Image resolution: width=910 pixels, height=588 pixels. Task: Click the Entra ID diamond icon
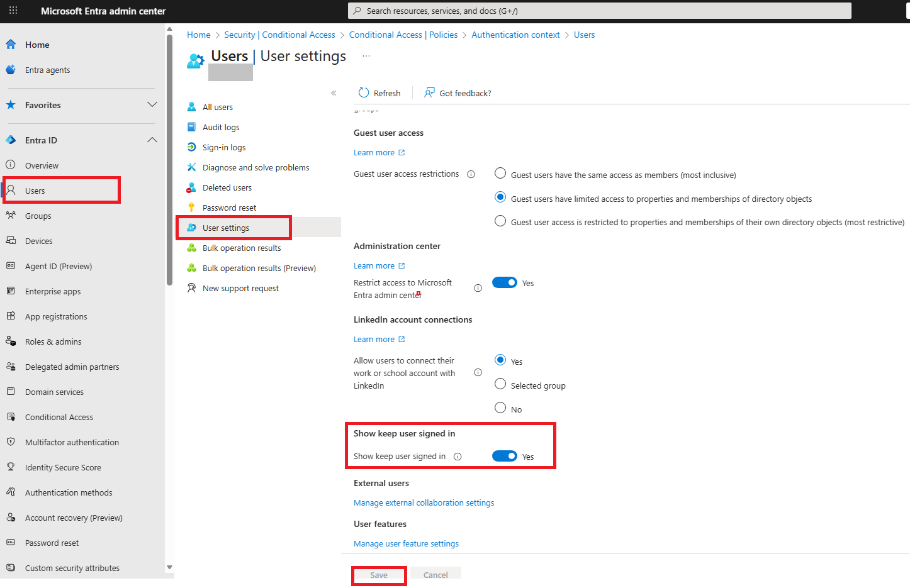click(x=11, y=140)
